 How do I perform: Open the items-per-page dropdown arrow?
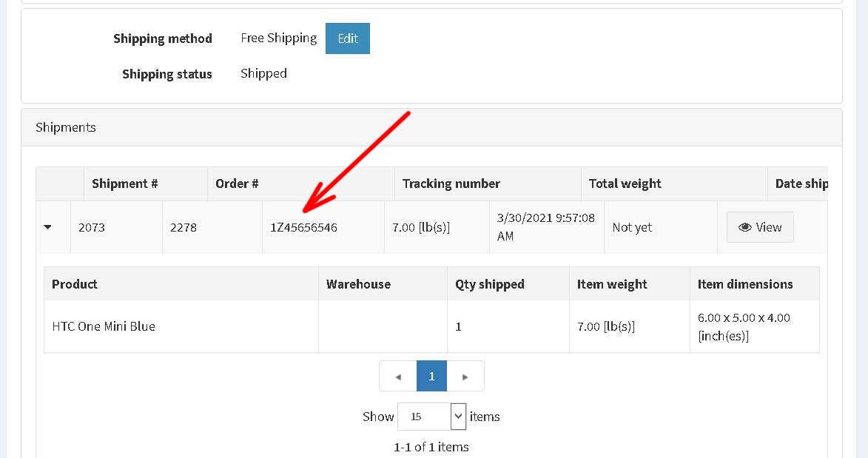tap(458, 417)
